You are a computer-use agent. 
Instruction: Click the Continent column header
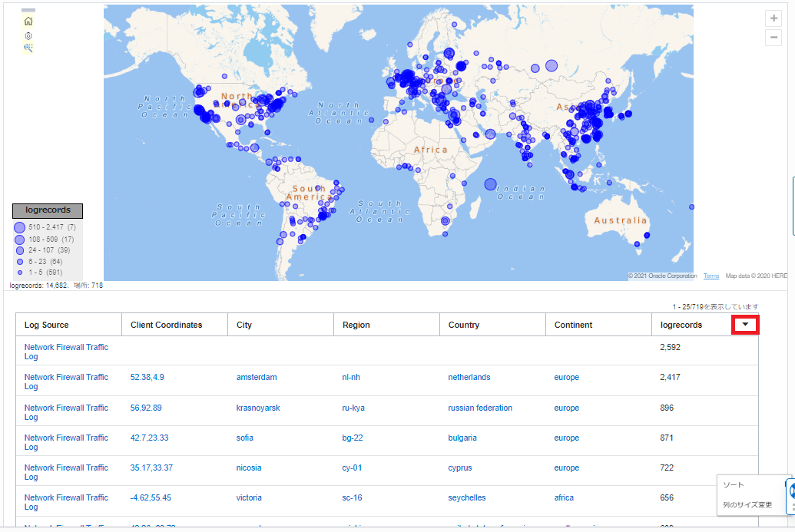[573, 325]
